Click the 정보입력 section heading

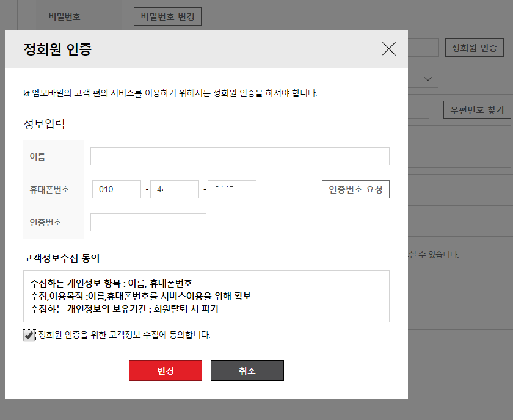(38, 124)
